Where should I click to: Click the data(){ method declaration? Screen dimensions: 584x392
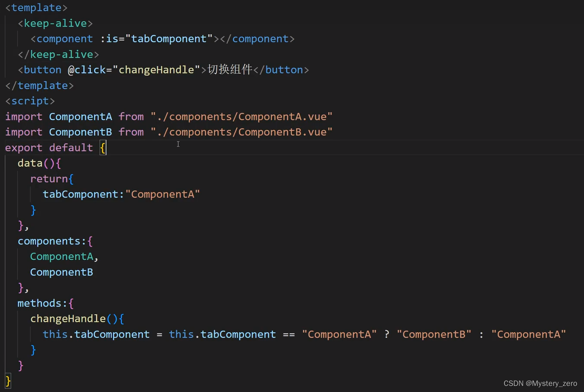pos(39,163)
